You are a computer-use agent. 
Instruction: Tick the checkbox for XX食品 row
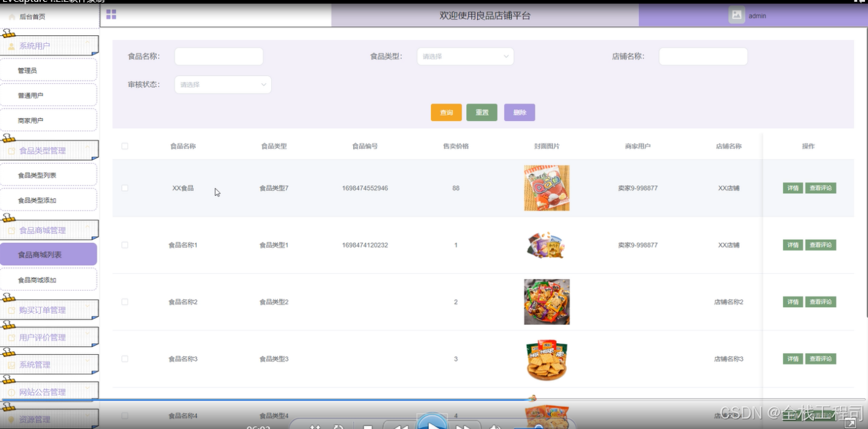pyautogui.click(x=125, y=188)
